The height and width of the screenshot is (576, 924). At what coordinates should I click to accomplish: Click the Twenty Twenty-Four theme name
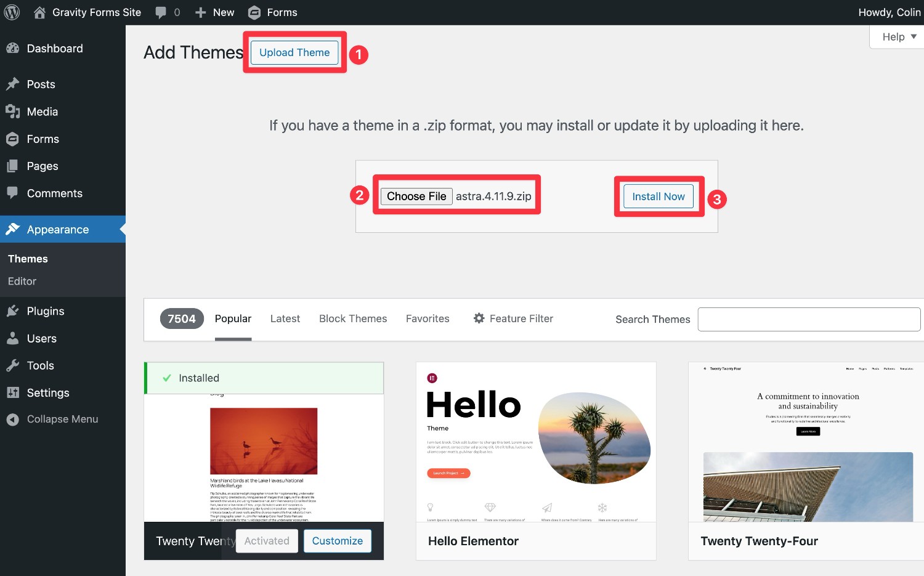point(759,541)
